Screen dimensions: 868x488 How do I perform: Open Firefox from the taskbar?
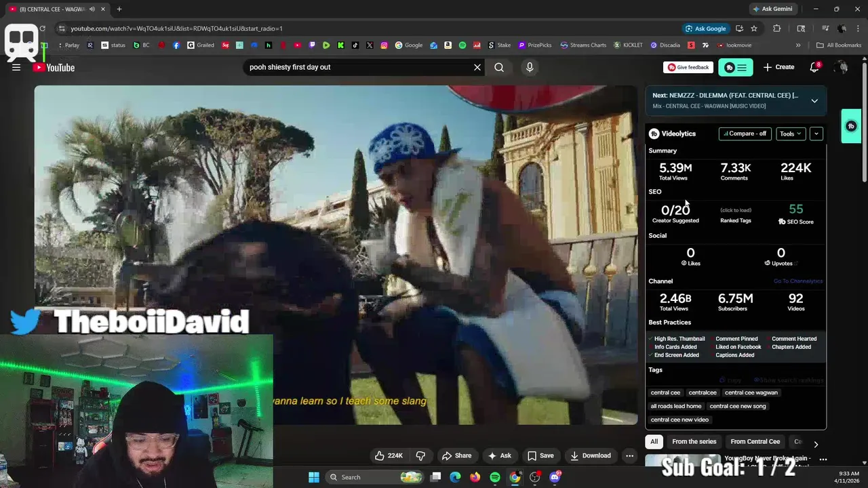pos(475,477)
